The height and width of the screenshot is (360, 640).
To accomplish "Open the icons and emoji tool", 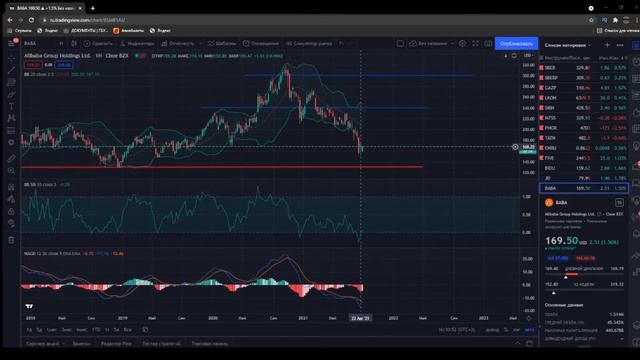I will pos(11,142).
